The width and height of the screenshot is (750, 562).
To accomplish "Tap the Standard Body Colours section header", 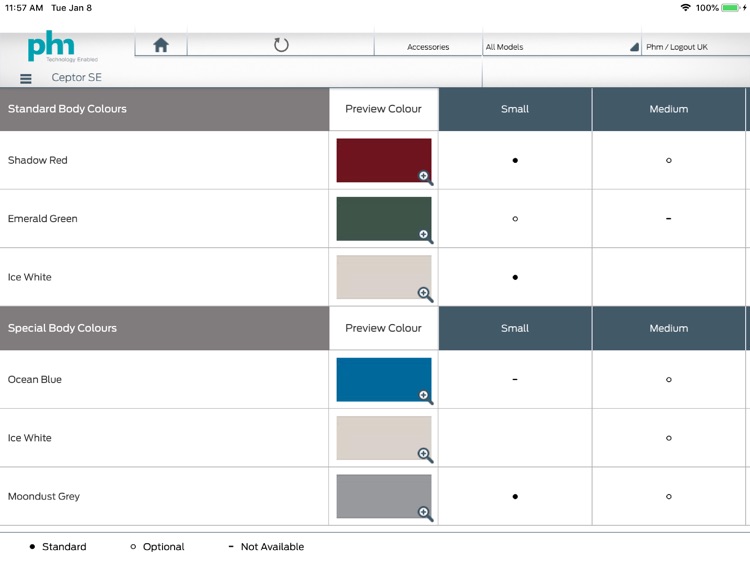I will point(164,109).
